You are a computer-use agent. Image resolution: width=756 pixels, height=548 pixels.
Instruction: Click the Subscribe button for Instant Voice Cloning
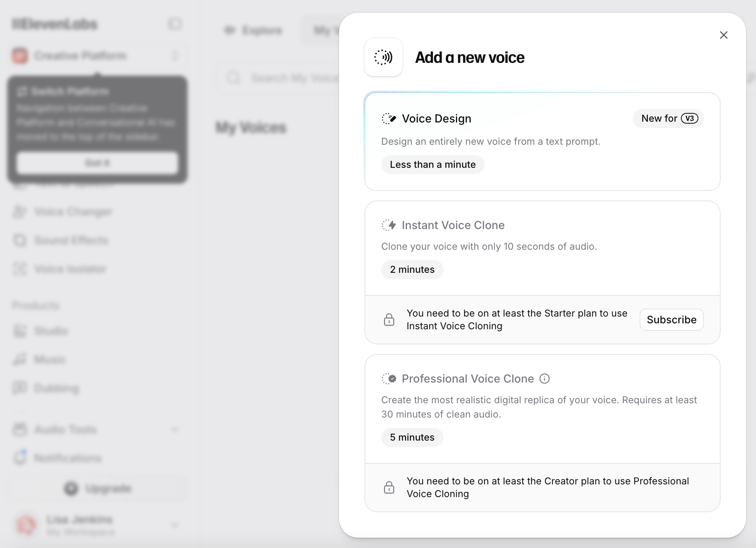[x=671, y=320]
